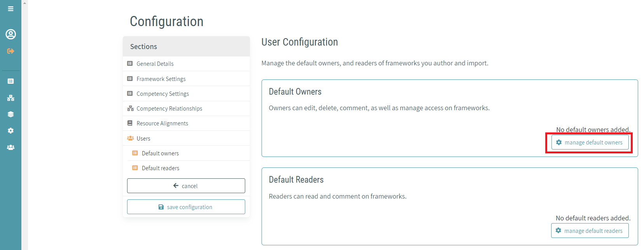Open manage default readers
Screen dimensions: 644x250
(590, 231)
